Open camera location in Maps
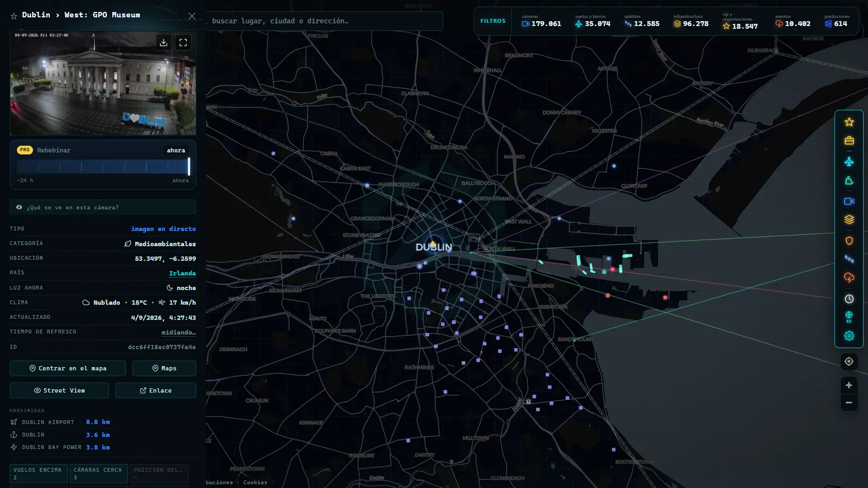 click(x=164, y=368)
